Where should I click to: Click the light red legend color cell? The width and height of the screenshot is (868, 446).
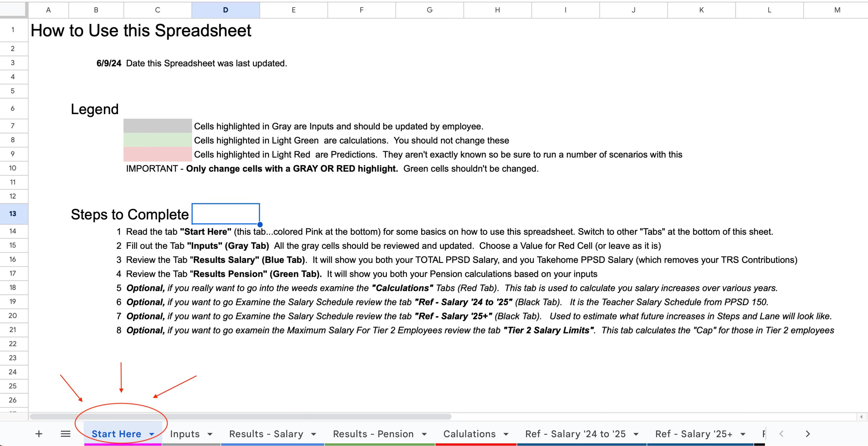pyautogui.click(x=157, y=154)
